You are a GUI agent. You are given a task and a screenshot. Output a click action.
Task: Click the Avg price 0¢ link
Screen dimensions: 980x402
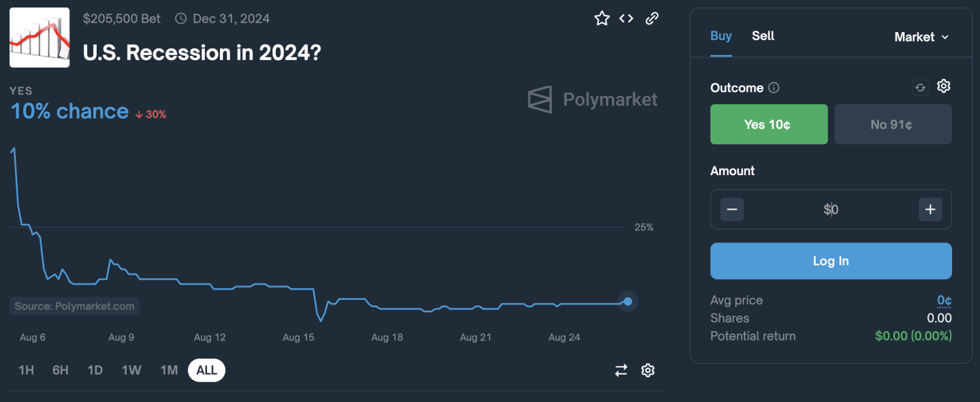point(944,300)
